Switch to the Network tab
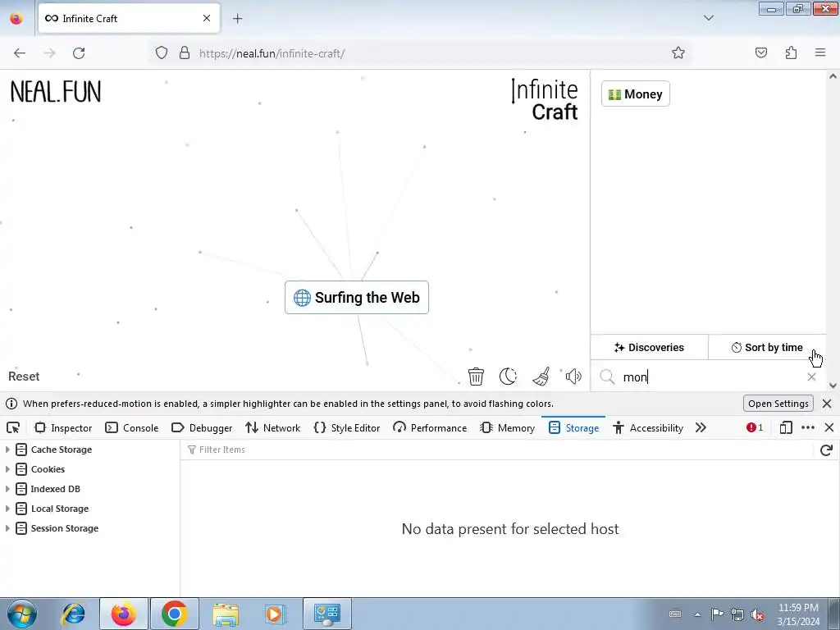 click(x=272, y=427)
